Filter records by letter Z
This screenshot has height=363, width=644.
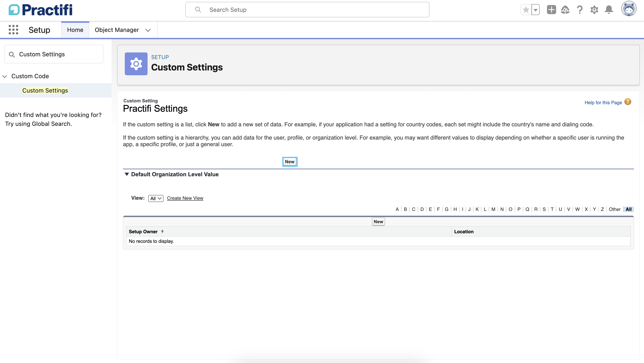point(602,209)
